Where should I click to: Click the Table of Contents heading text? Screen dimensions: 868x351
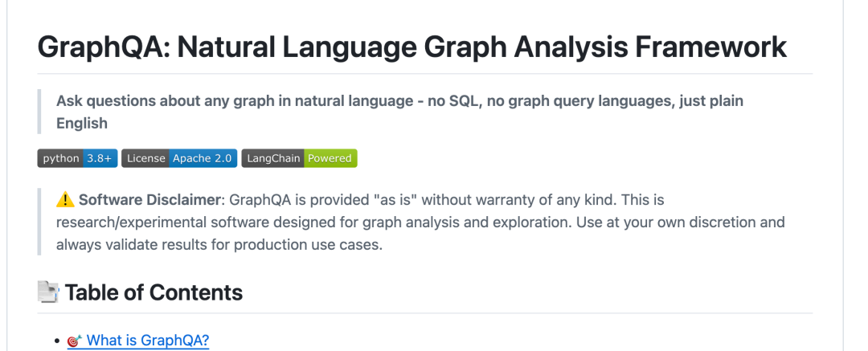tap(154, 292)
